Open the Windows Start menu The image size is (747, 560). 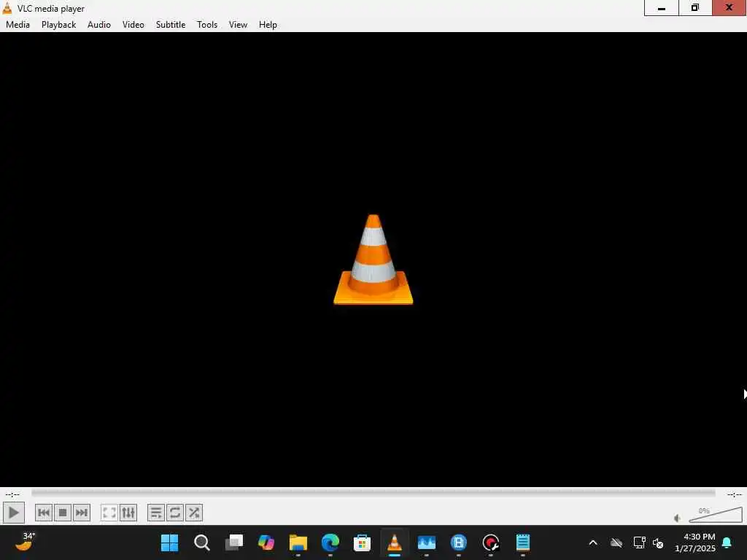[169, 542]
